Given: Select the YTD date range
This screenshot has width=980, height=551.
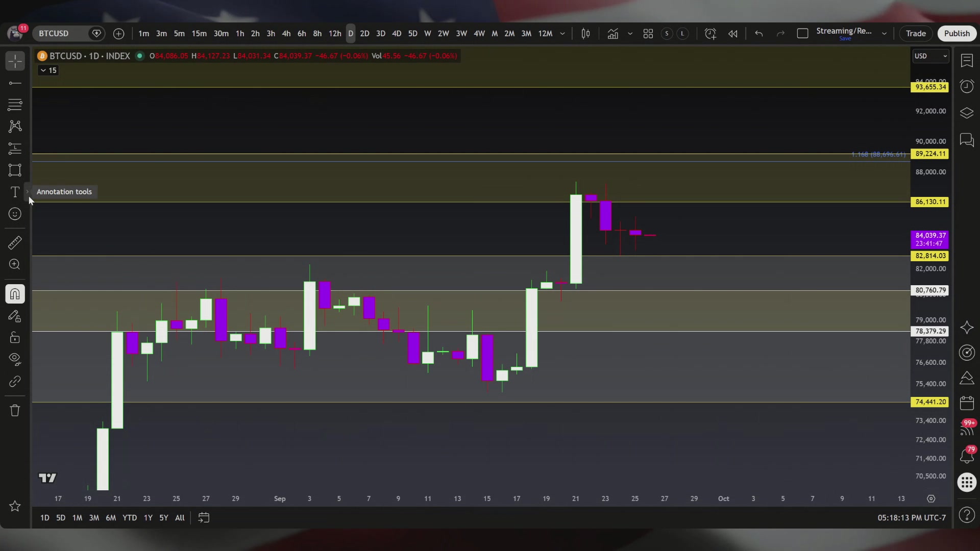Looking at the screenshot, I should pos(130,518).
